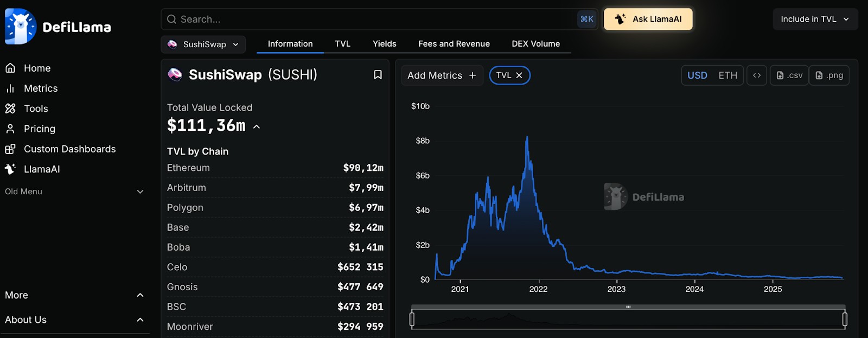Click the Base chain row
This screenshot has height=338, width=868.
pyautogui.click(x=275, y=227)
